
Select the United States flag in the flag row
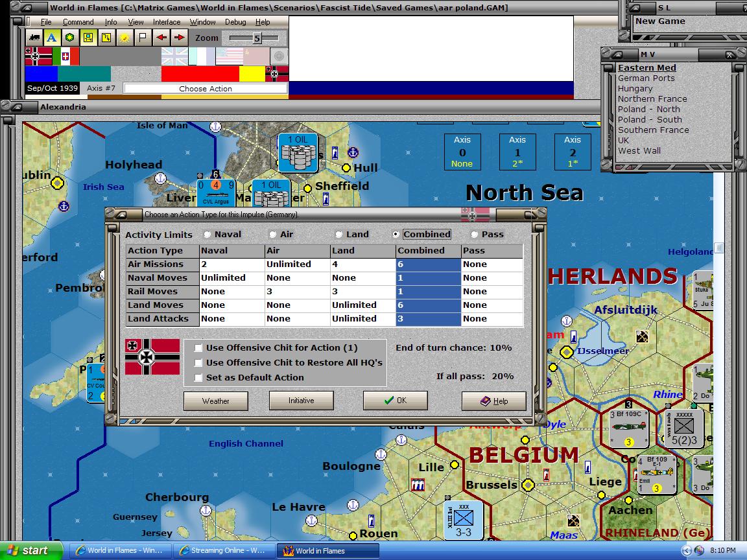[229, 56]
